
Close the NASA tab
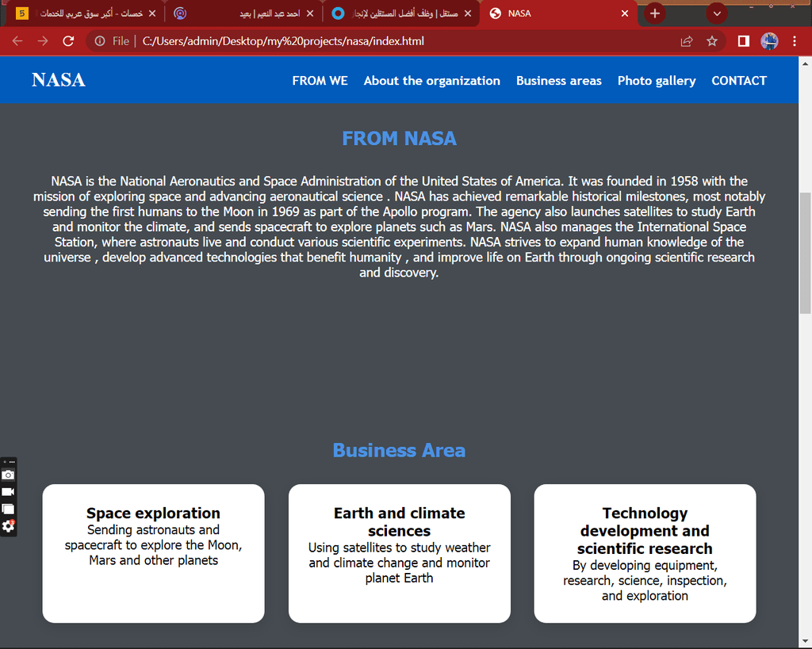pyautogui.click(x=625, y=13)
